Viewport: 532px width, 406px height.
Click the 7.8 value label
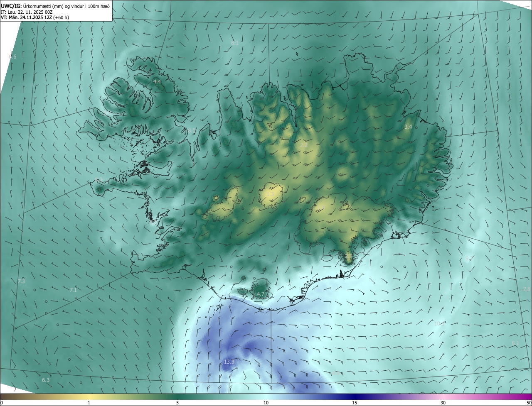[x=526, y=289]
